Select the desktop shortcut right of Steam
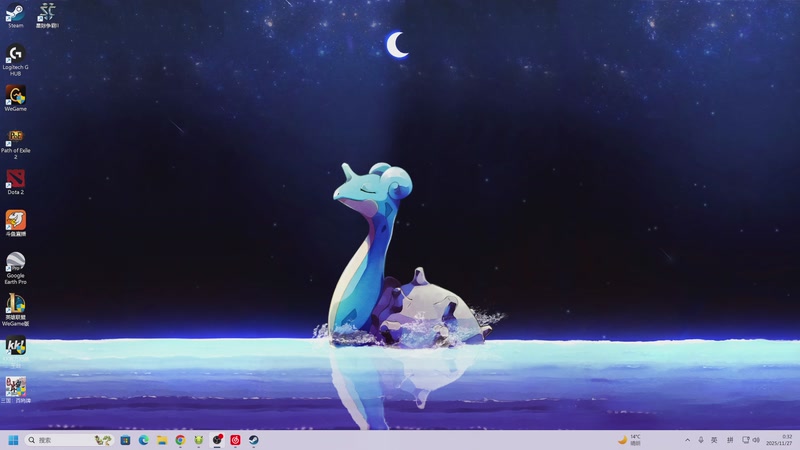 click(x=47, y=15)
